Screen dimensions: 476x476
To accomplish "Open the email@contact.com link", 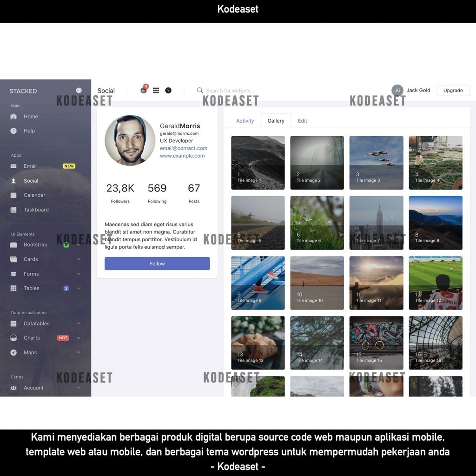I will (184, 148).
